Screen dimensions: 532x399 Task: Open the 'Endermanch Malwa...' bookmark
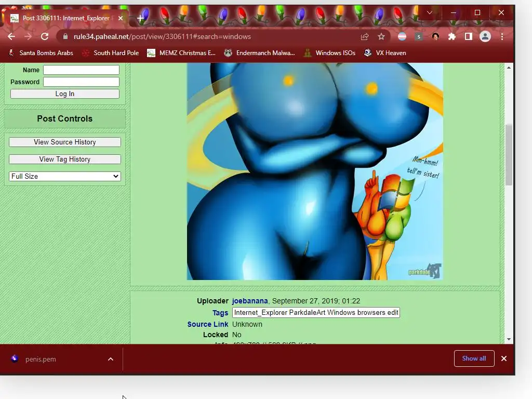click(260, 53)
